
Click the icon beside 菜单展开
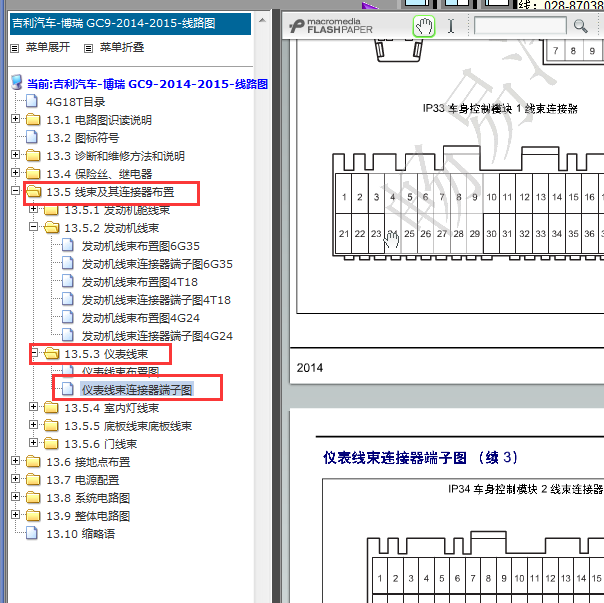pyautogui.click(x=15, y=48)
